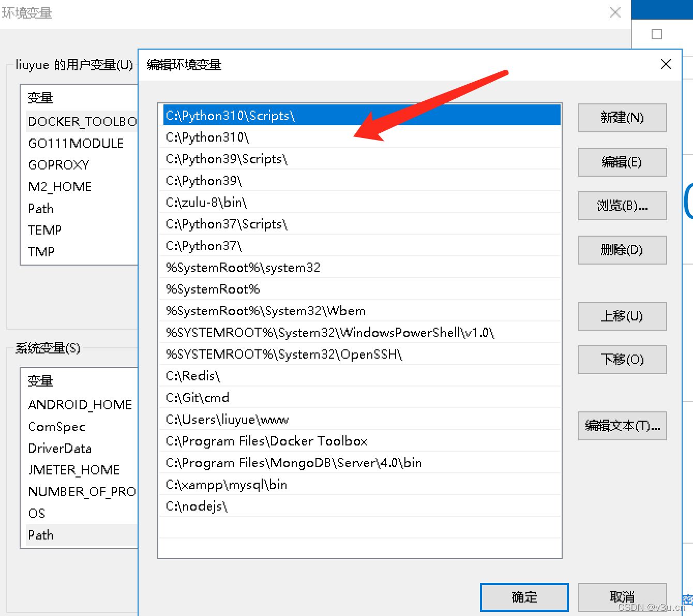Select M2_HOME user variable
693x616 pixels.
(82, 187)
